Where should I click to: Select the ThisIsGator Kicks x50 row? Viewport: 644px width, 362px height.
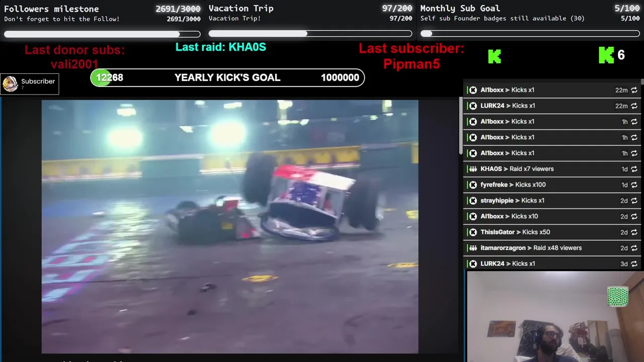click(552, 232)
